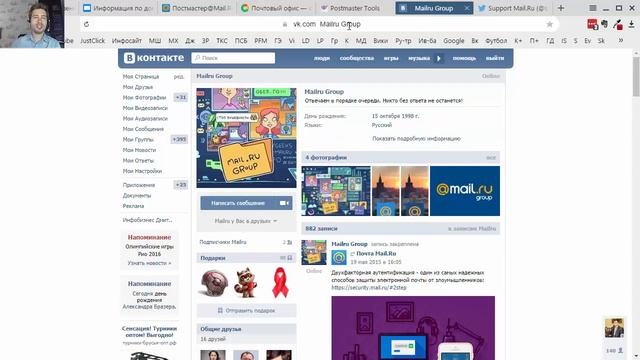This screenshot has height=360, width=640.
Task: Open the first collage photo thumbnail
Action: pyautogui.click(x=336, y=191)
